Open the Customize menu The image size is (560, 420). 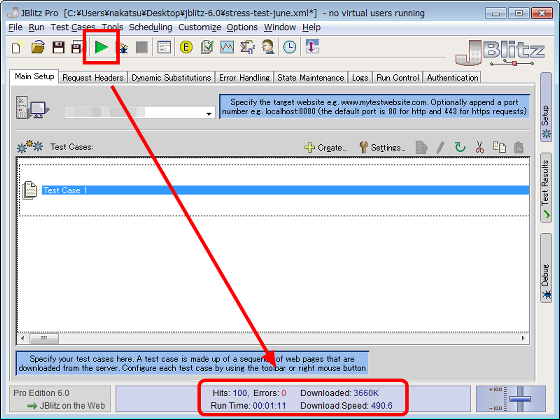coord(200,27)
